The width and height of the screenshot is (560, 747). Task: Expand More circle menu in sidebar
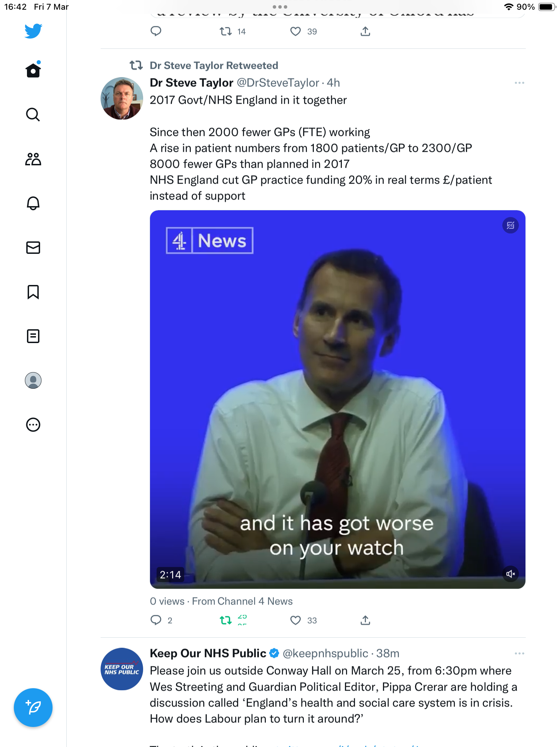pos(33,425)
